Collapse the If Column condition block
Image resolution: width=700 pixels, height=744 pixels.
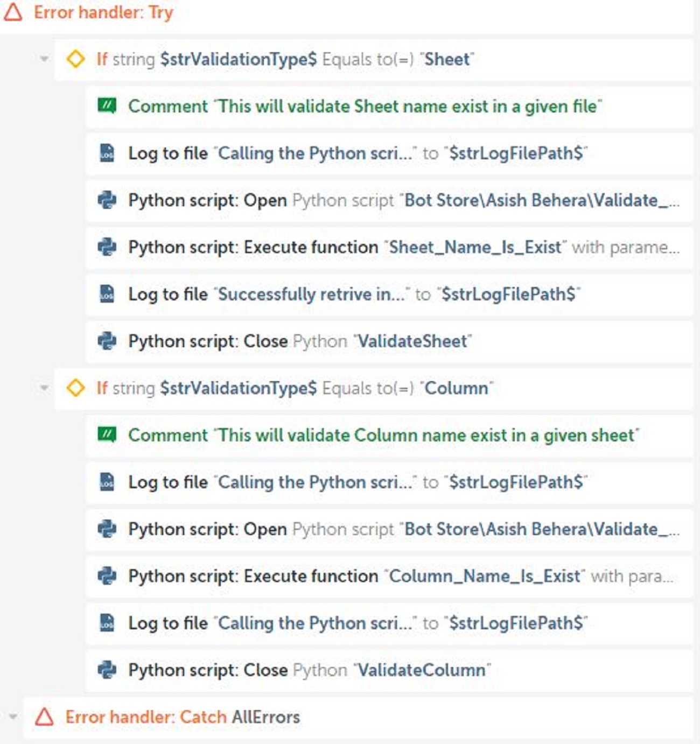point(44,388)
